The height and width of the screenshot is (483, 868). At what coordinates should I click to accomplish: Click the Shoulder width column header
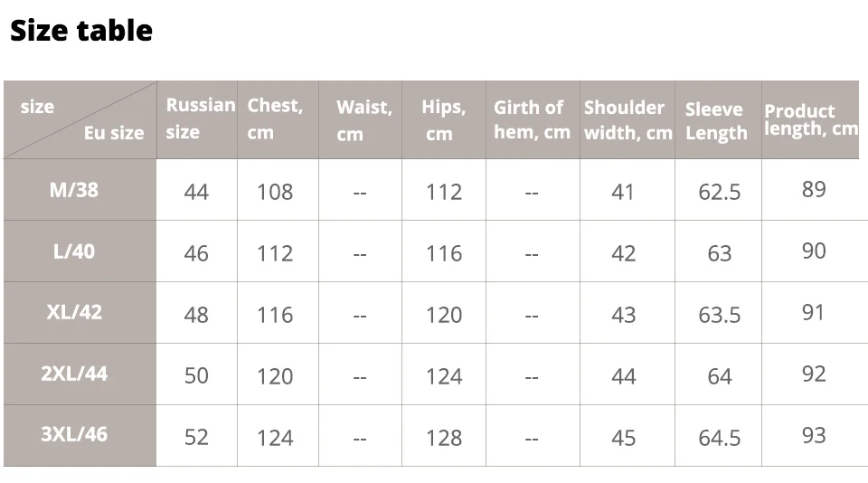pyautogui.click(x=628, y=119)
